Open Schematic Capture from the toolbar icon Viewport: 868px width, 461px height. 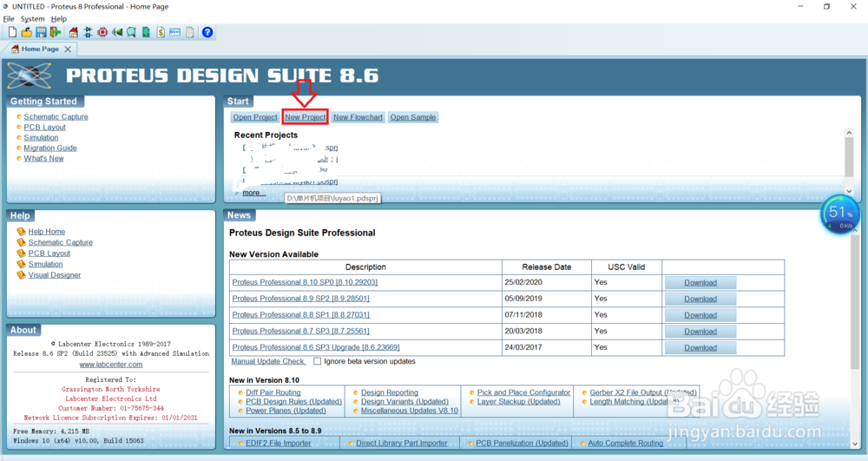(88, 32)
